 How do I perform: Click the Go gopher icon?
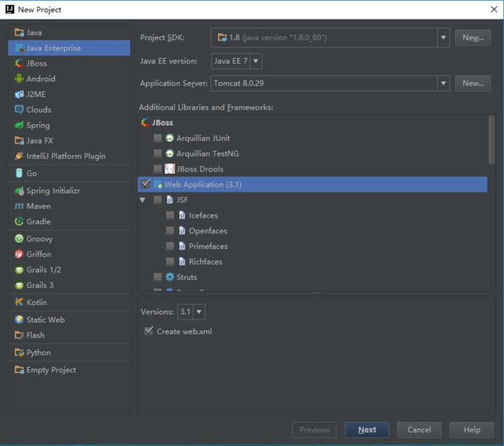coord(19,173)
